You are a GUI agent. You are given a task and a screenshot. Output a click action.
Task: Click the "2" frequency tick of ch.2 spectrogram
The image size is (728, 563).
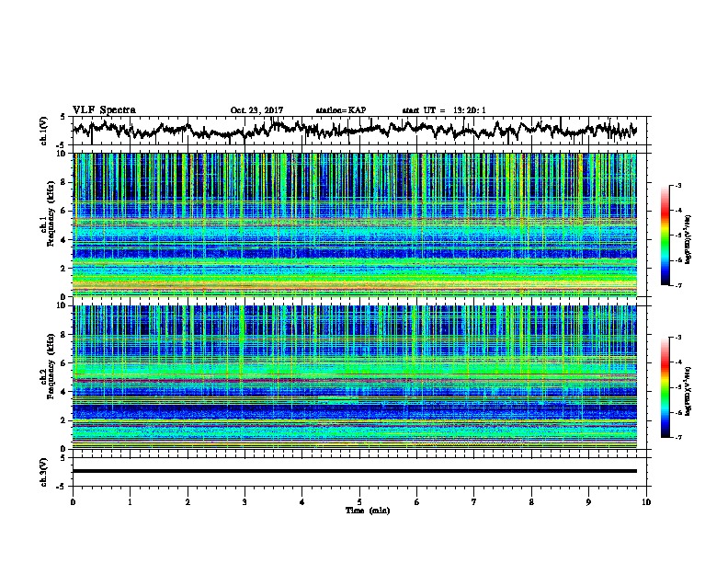click(x=65, y=420)
